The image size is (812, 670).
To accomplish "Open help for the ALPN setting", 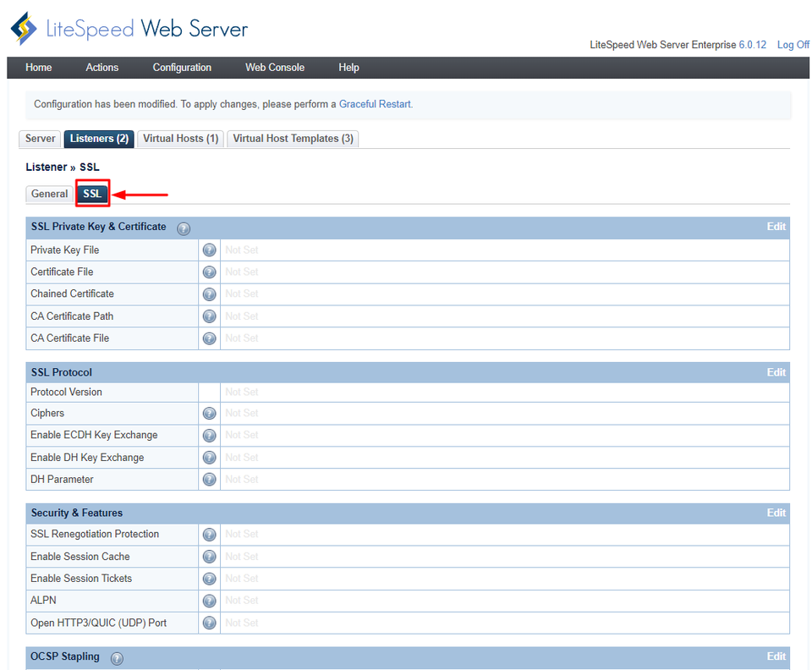I will click(209, 600).
